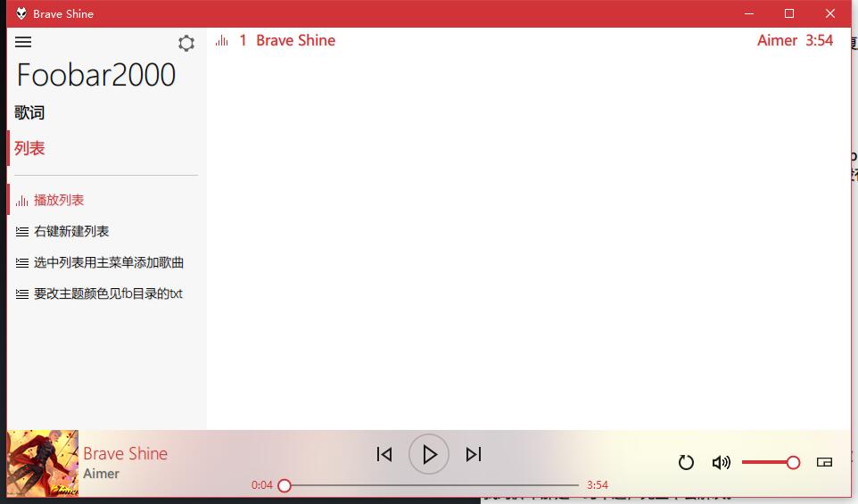Click the now-playing bars icon in track row

pos(221,40)
